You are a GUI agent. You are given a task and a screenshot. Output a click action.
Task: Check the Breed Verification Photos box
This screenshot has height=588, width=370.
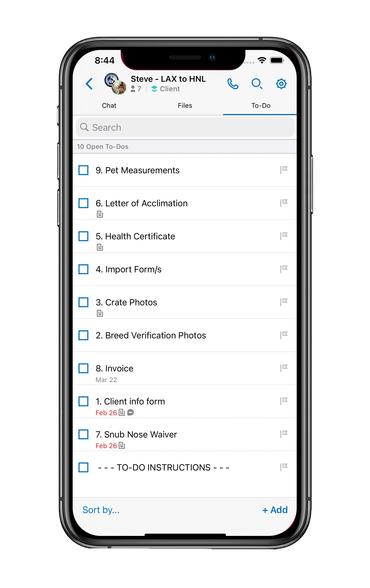pyautogui.click(x=84, y=335)
